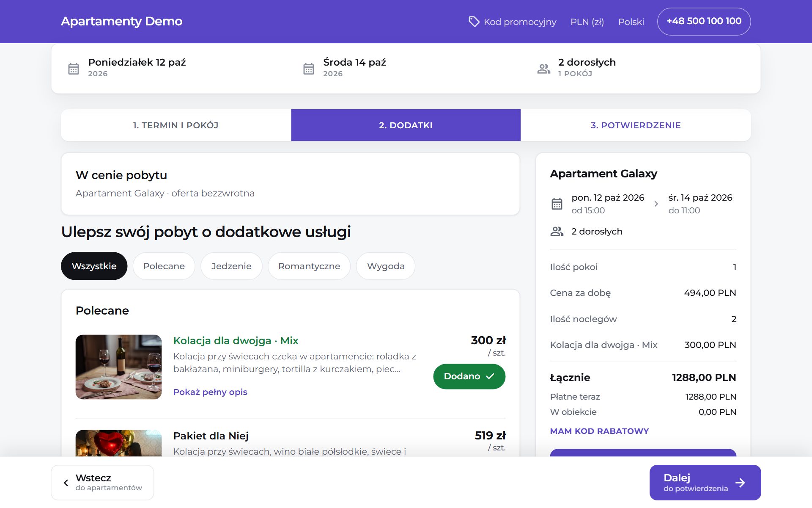The height and width of the screenshot is (508, 812).
Task: Open the Kod promocyjny option
Action: pos(512,22)
